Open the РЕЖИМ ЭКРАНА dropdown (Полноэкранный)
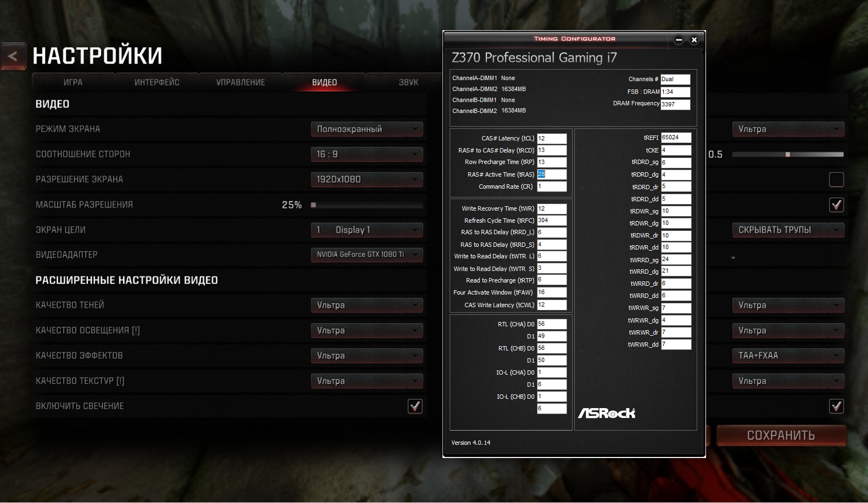Viewport: 868px width, 503px height. pyautogui.click(x=367, y=129)
